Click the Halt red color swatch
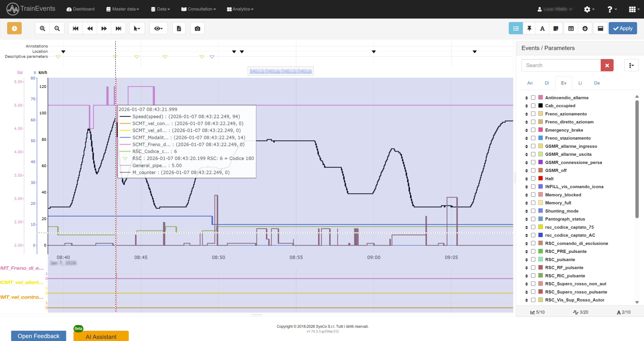644x341 pixels. (x=540, y=178)
